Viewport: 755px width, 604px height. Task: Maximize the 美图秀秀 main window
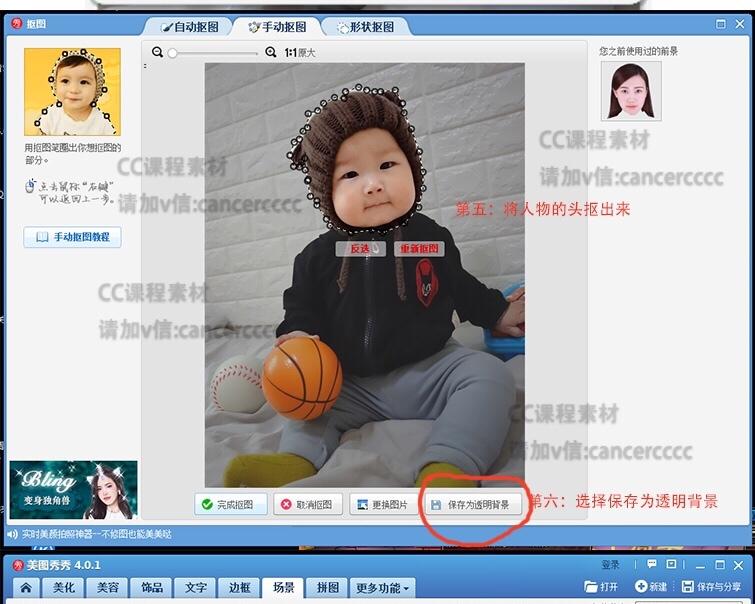click(720, 565)
